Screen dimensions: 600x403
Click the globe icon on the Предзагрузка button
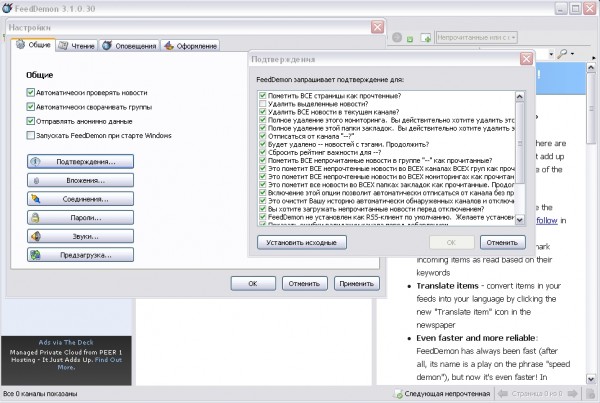click(36, 255)
